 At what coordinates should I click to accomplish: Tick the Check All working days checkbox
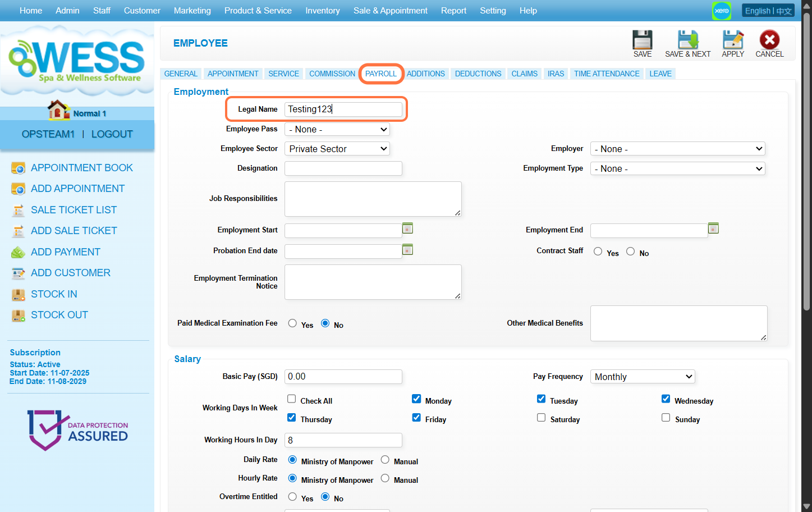tap(292, 399)
